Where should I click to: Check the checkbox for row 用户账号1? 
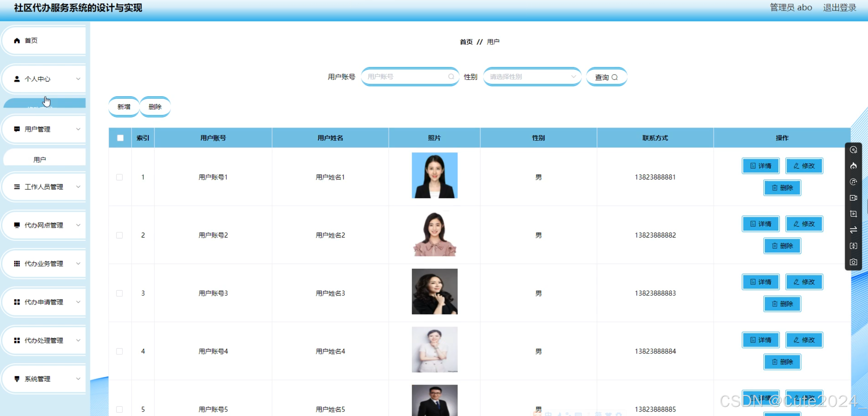click(x=120, y=177)
